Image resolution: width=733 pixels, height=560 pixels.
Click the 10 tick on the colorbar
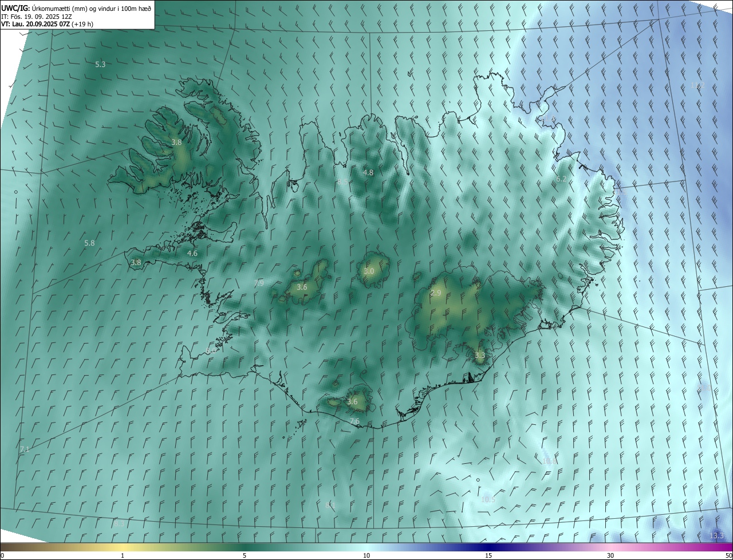pyautogui.click(x=366, y=555)
